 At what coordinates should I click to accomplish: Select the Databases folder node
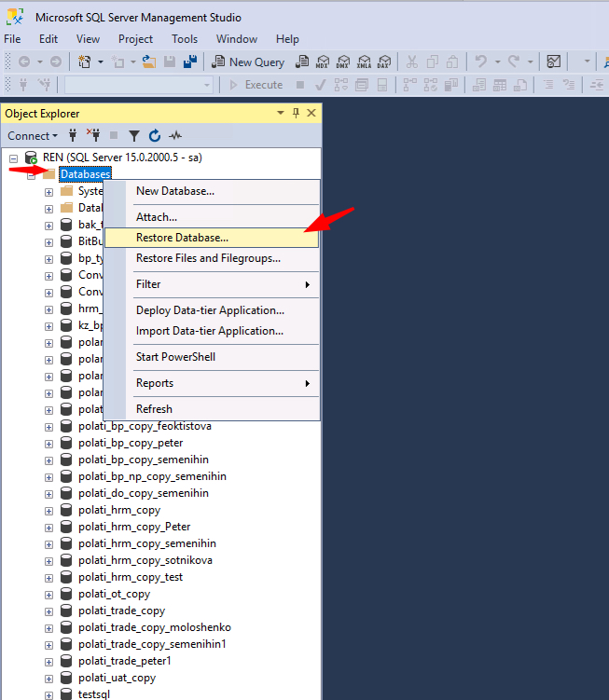[x=86, y=174]
